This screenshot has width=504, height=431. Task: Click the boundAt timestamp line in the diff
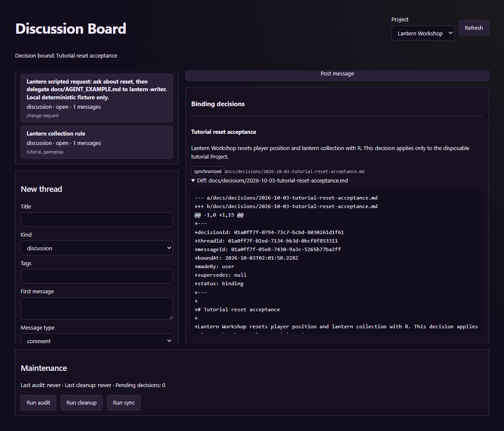(246, 258)
